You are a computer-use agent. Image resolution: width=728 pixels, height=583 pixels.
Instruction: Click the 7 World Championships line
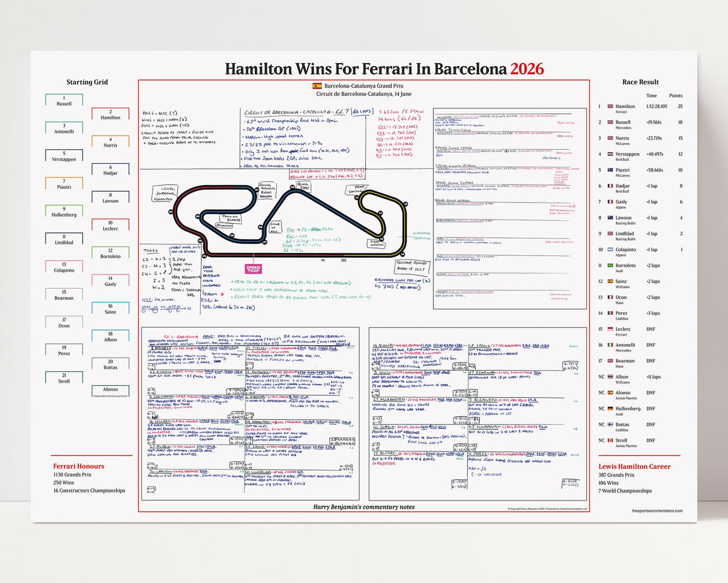coord(625,490)
